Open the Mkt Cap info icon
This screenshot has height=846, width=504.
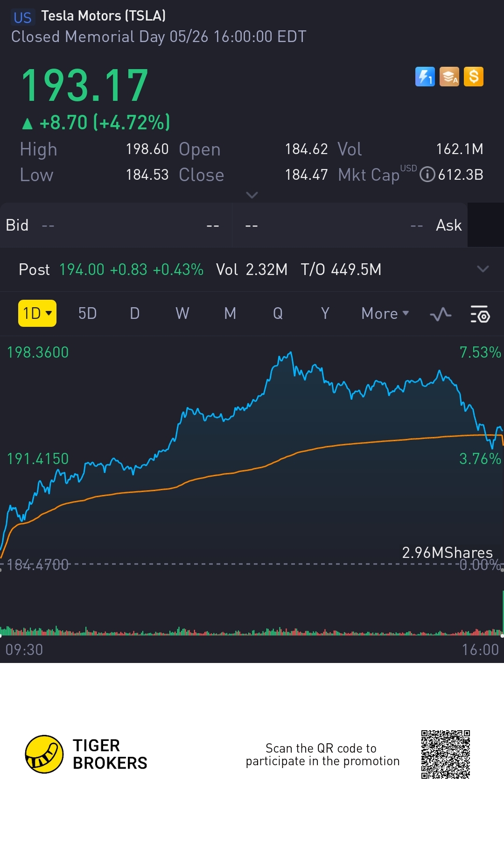point(427,175)
